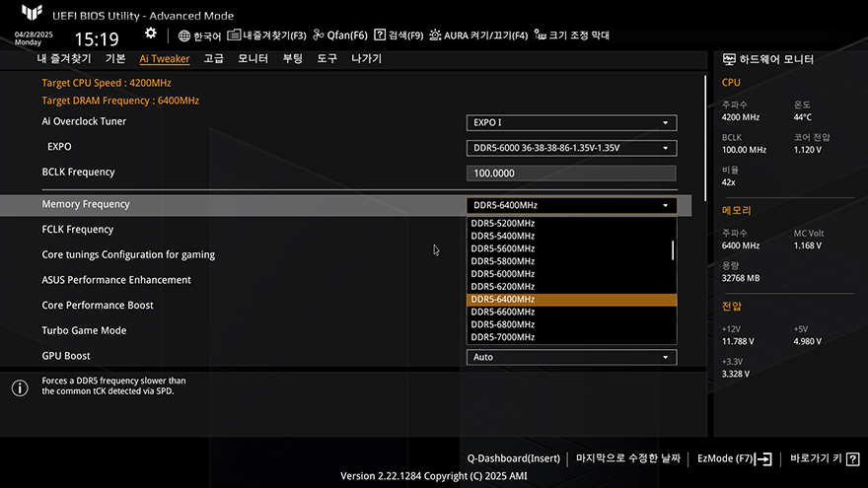Click 마지막으로 수정한 날짜 button
The width and height of the screenshot is (868, 488).
pyautogui.click(x=627, y=458)
